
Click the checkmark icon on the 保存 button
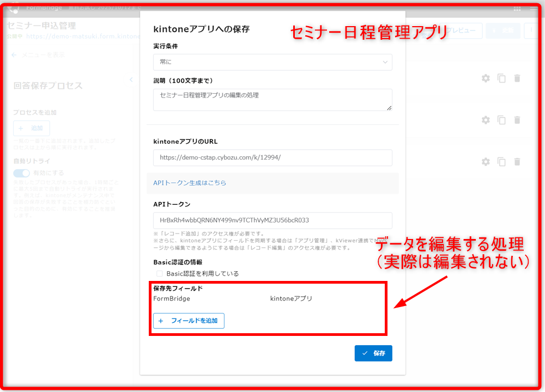(365, 353)
